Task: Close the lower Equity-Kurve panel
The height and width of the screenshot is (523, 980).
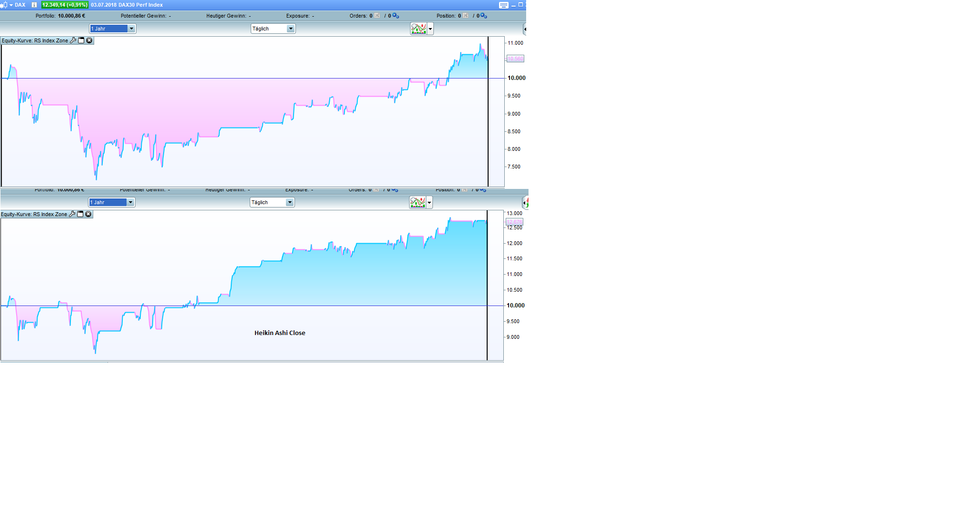Action: pos(88,214)
